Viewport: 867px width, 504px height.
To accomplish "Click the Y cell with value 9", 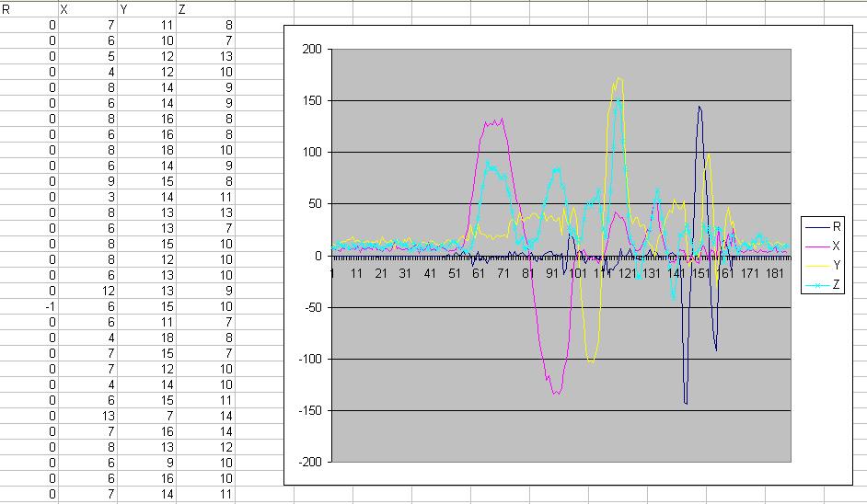I will pyautogui.click(x=146, y=464).
